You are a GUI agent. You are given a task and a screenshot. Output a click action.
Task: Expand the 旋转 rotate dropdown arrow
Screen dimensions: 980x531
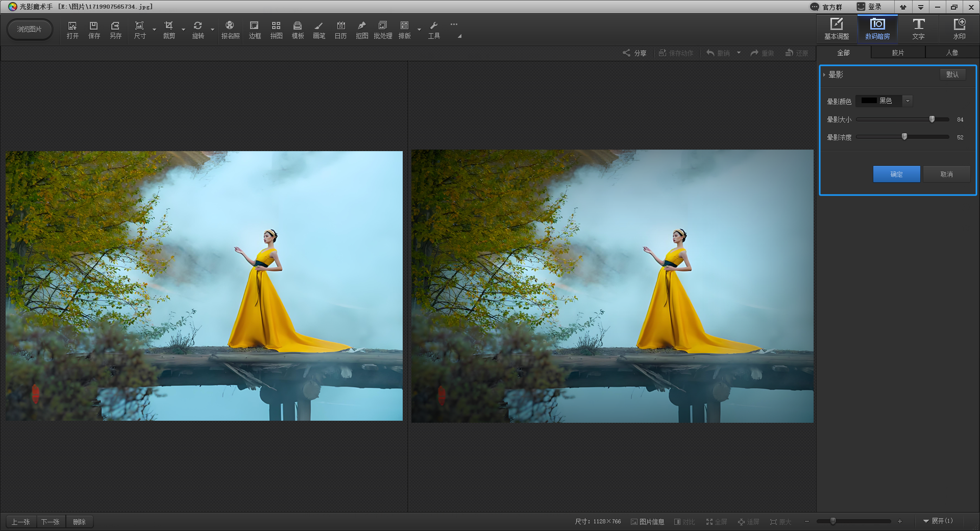tap(212, 30)
